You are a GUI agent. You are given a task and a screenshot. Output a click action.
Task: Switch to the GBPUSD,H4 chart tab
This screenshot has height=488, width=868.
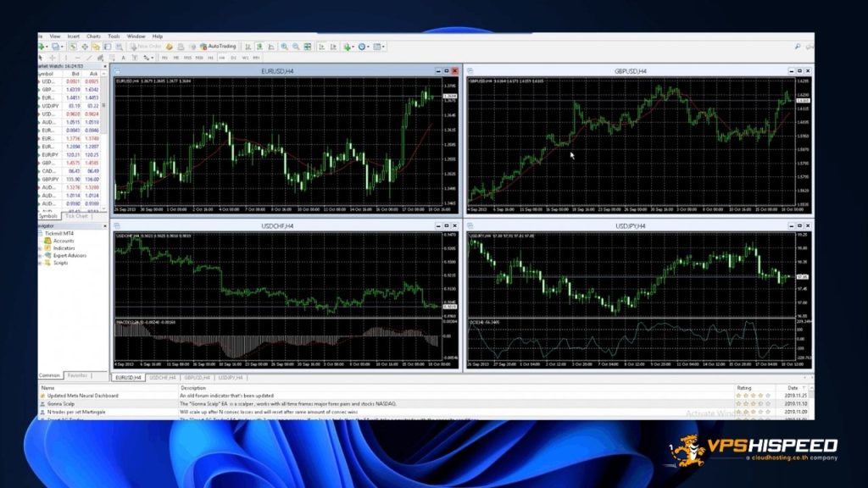[x=197, y=377]
